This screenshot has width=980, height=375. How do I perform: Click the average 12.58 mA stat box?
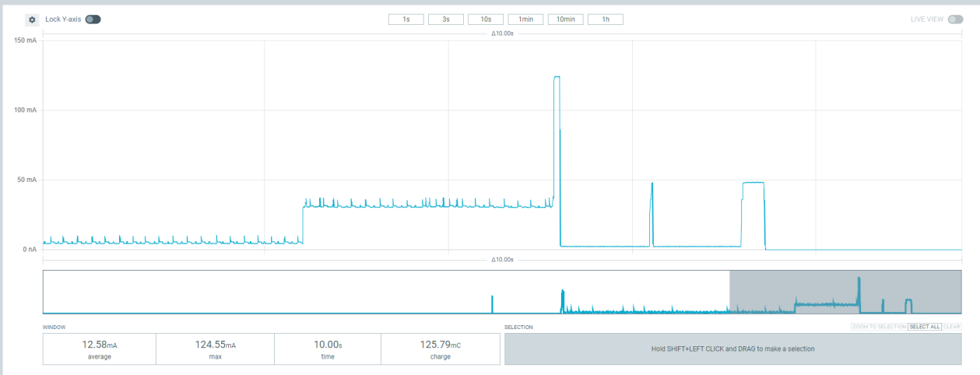point(99,349)
